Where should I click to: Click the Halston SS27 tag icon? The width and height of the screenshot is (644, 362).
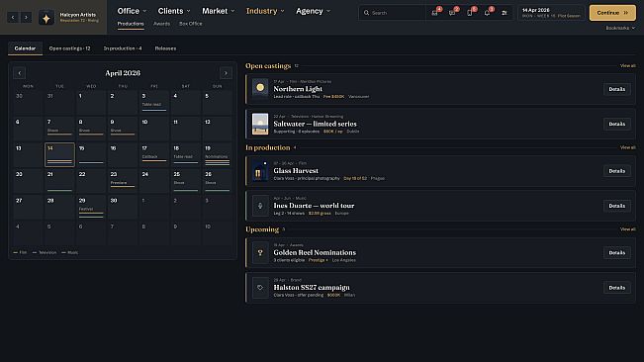pos(260,288)
